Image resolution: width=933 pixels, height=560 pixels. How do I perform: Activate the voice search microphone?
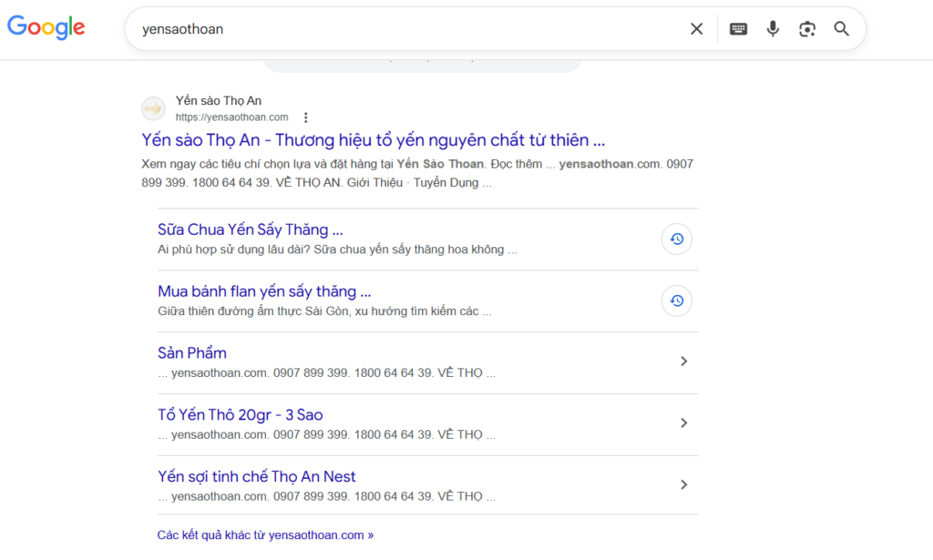click(x=773, y=28)
